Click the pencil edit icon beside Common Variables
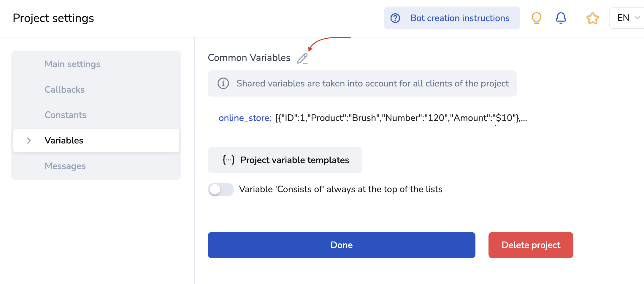Image resolution: width=644 pixels, height=284 pixels. [302, 58]
